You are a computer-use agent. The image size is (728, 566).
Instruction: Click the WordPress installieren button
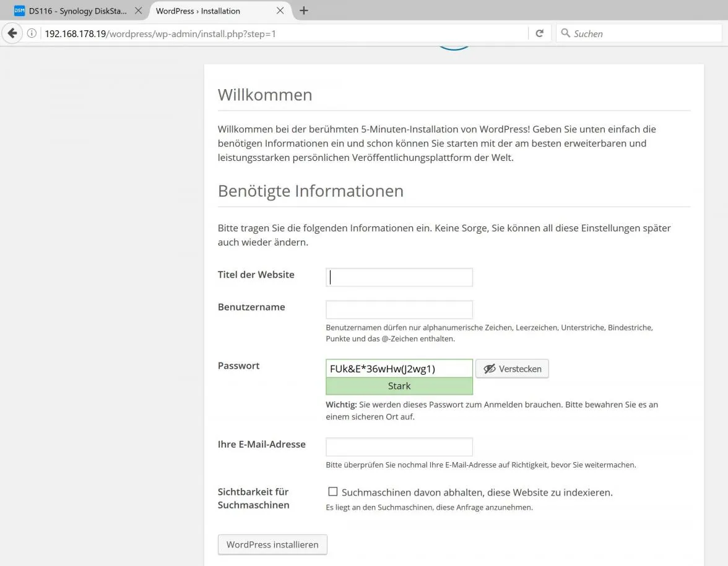pyautogui.click(x=272, y=544)
